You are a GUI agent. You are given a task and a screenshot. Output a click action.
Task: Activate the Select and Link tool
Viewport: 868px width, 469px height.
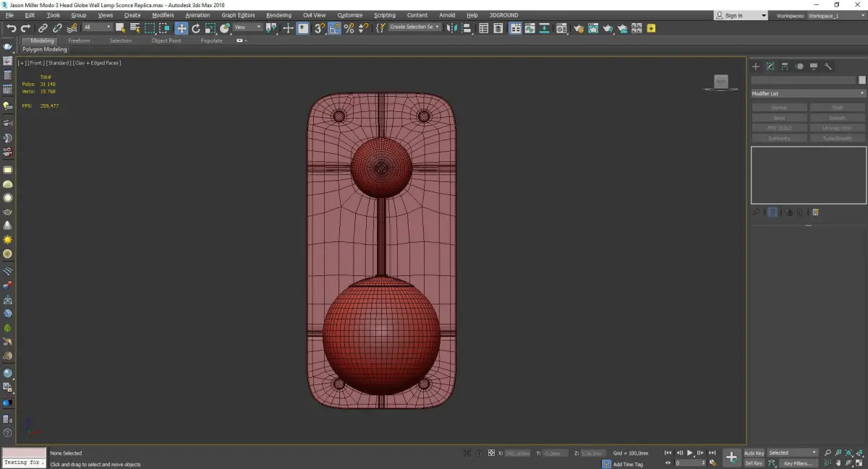point(43,28)
